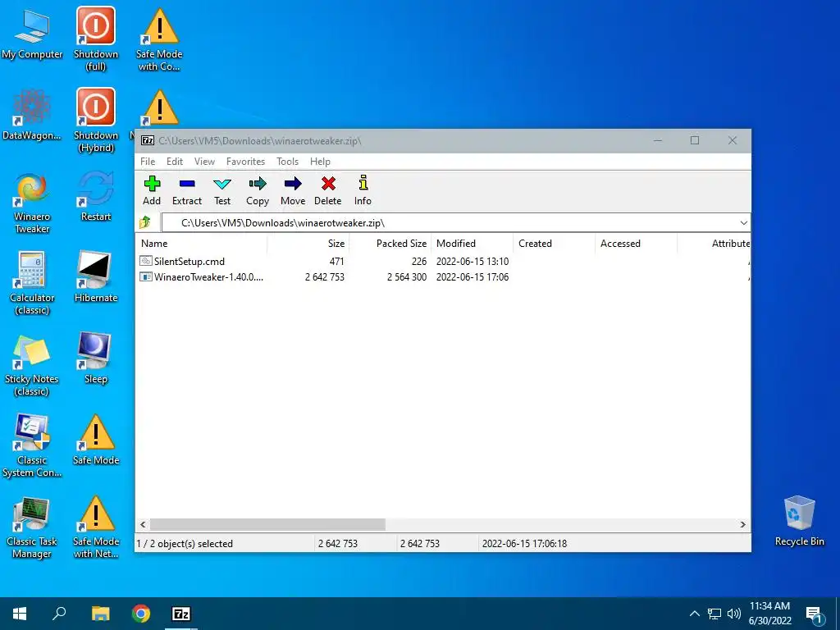The height and width of the screenshot is (630, 840).
Task: Select Classic Task Manager desktop icon
Action: click(32, 527)
